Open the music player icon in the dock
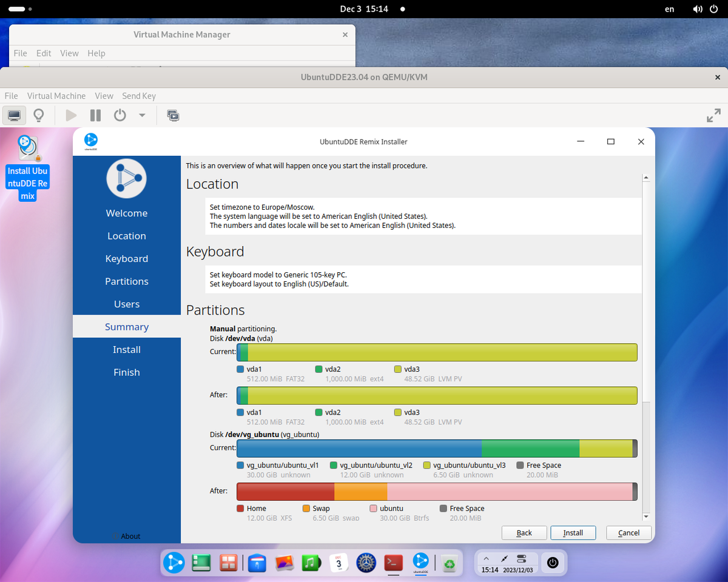The width and height of the screenshot is (728, 582). [x=311, y=563]
